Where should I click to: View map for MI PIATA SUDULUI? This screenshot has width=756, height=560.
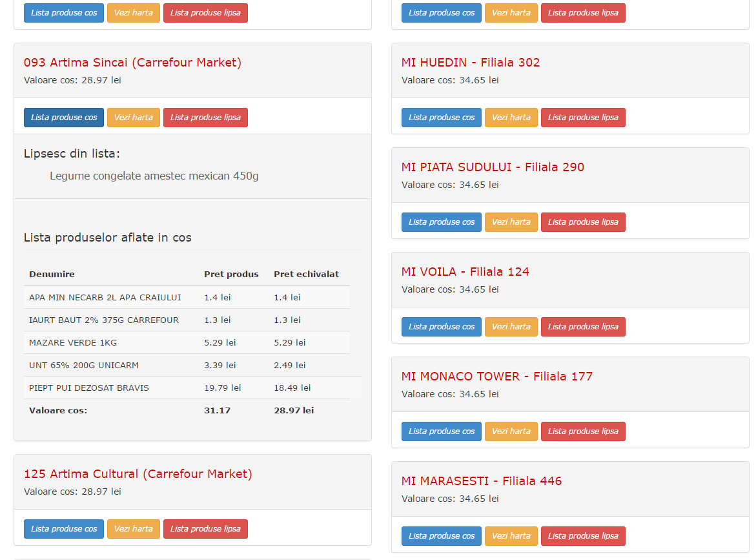click(x=511, y=222)
